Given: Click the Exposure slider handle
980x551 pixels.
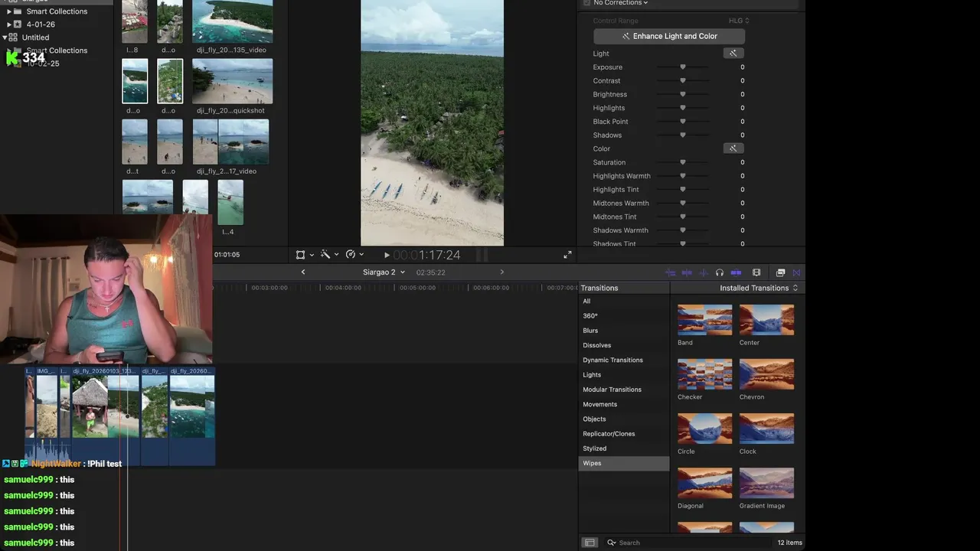Looking at the screenshot, I should coord(683,67).
